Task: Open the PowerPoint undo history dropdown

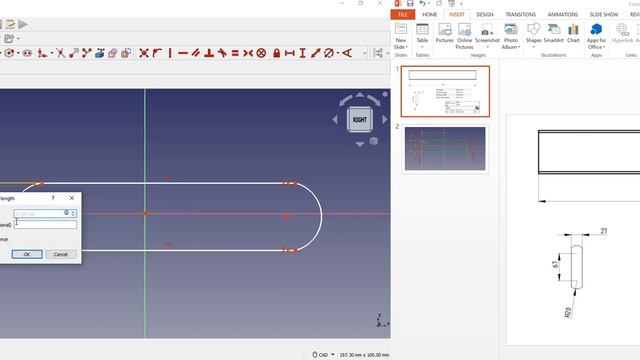Action: pyautogui.click(x=429, y=4)
